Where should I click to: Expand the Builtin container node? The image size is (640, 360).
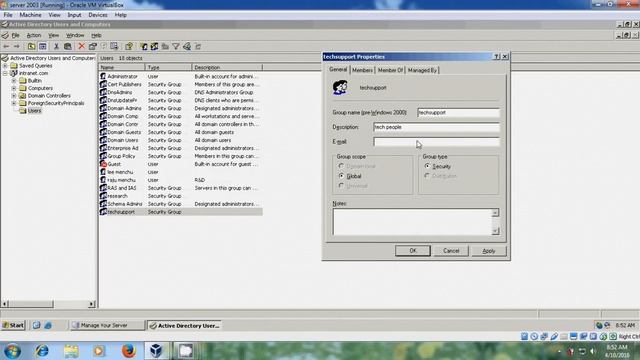[x=14, y=81]
